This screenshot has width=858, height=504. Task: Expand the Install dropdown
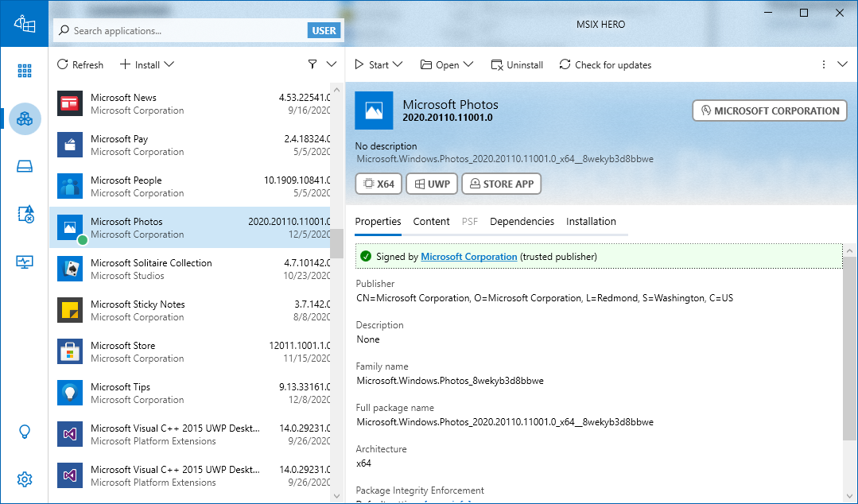(147, 64)
